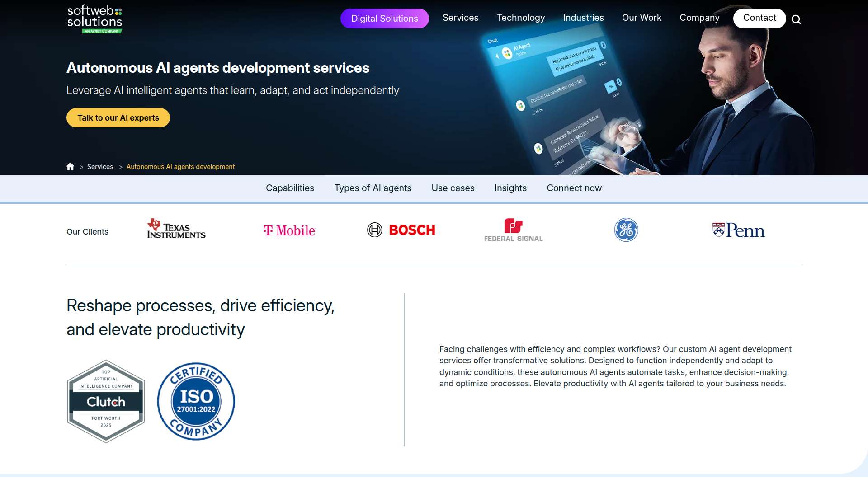Click the home breadcrumb icon

70,166
